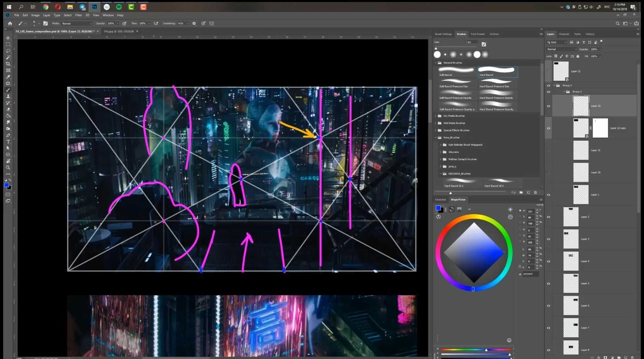Hide Layer 2 with eye icon
The height and width of the screenshot is (359, 644).
(x=549, y=217)
